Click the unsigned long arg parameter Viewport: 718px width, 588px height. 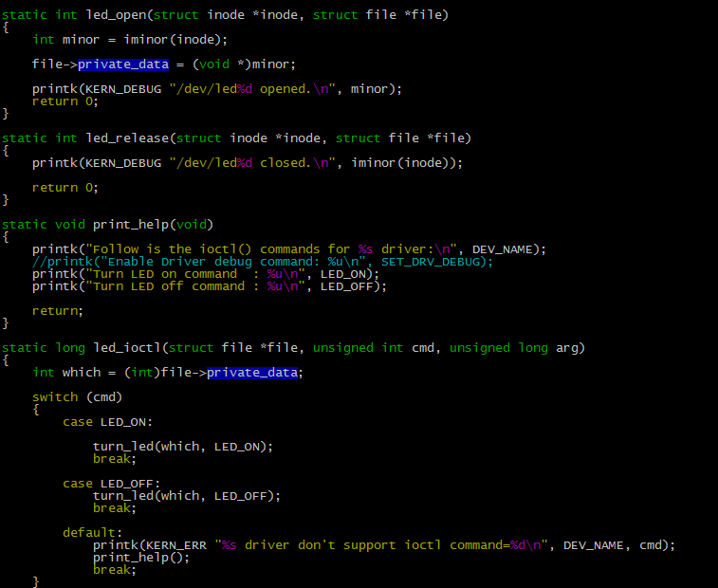514,348
